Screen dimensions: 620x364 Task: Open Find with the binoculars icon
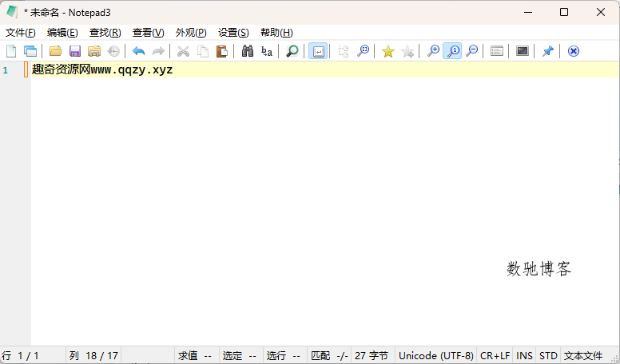248,51
